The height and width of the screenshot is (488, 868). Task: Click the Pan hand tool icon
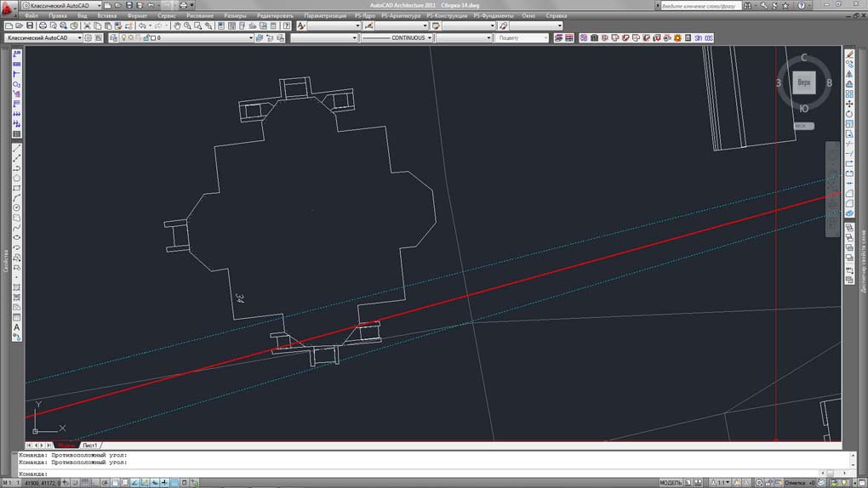tap(176, 26)
